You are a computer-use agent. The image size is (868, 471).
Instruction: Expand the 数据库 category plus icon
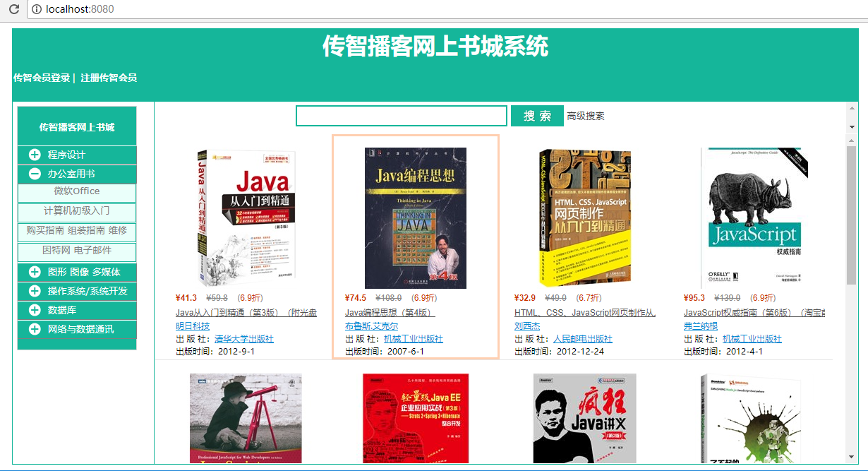point(35,310)
